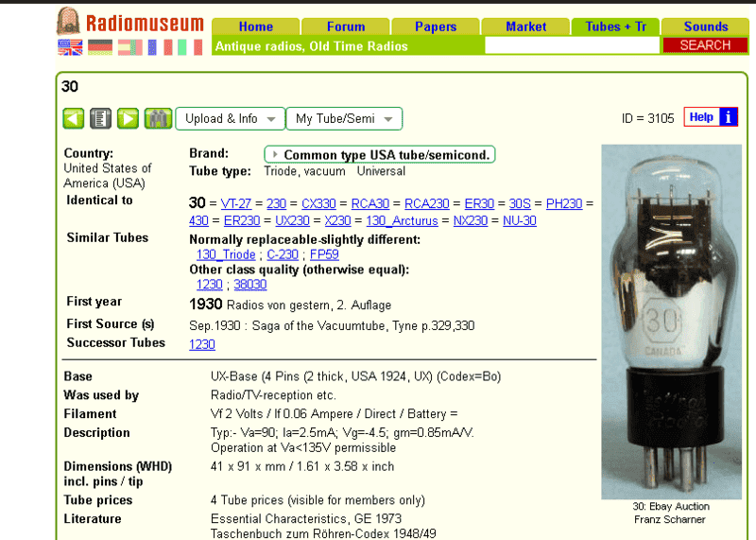756x540 pixels.
Task: Choose the Spanish flag language
Action: (130, 47)
